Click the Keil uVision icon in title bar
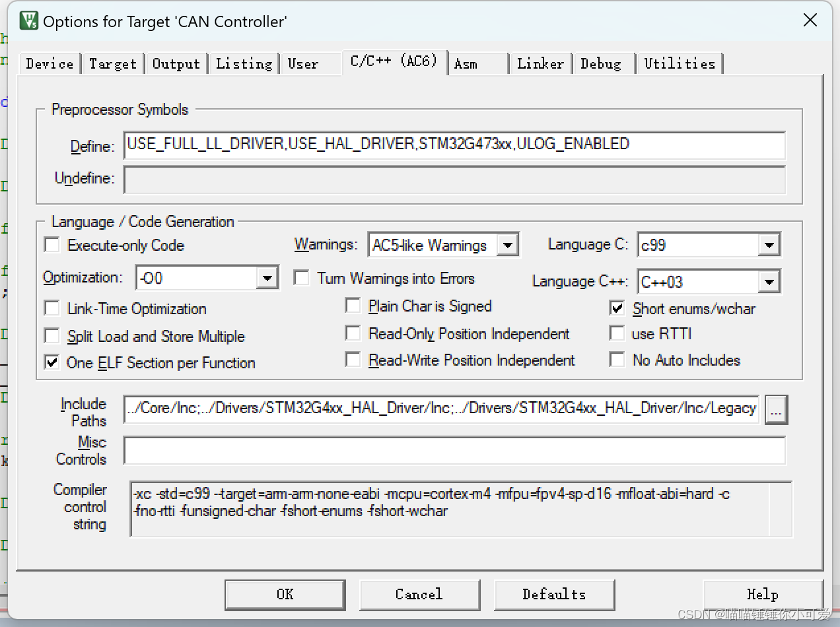The image size is (840, 627). point(29,20)
